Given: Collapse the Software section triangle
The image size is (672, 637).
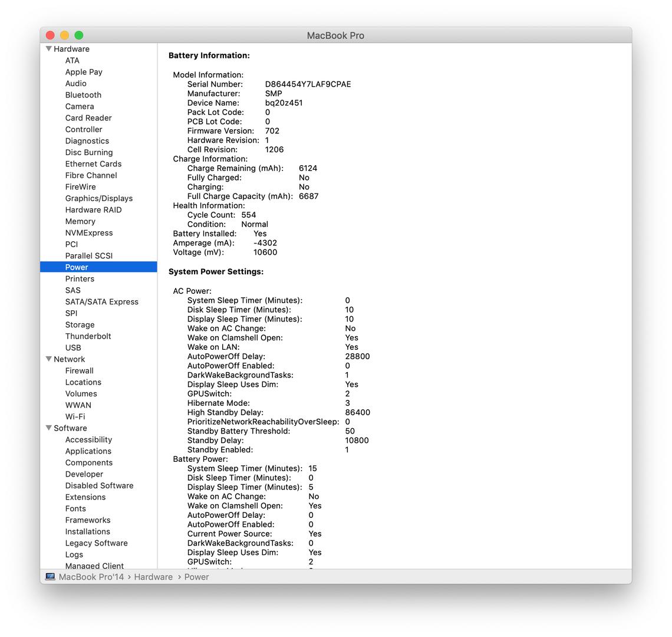Looking at the screenshot, I should click(x=49, y=428).
